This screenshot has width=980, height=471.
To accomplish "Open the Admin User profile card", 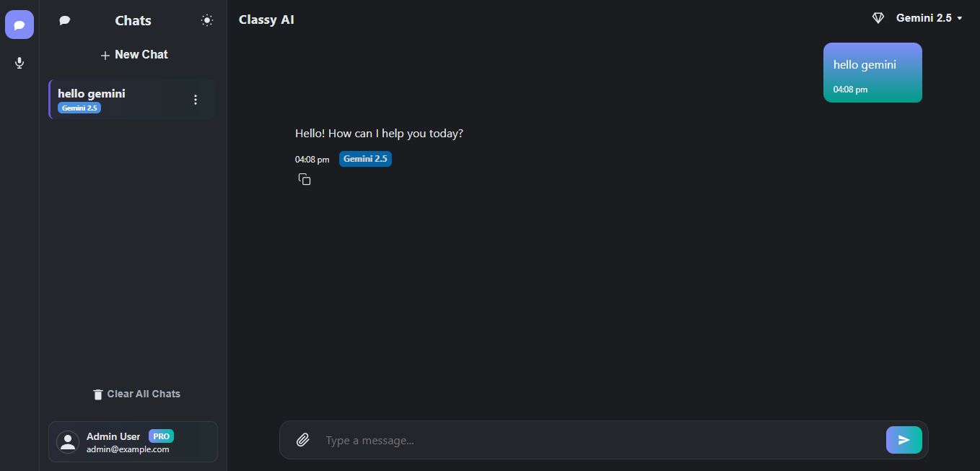I will pyautogui.click(x=133, y=441).
